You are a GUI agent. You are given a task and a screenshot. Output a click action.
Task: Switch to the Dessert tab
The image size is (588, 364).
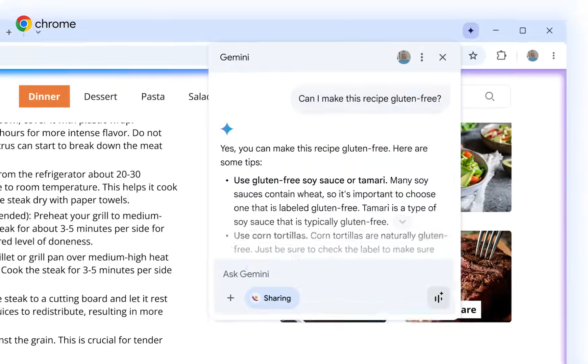pos(100,96)
